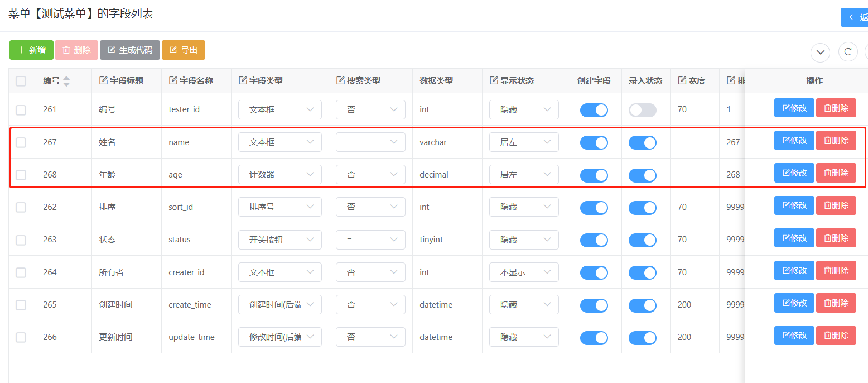The width and height of the screenshot is (868, 383).
Task: Click the green 新增 button
Action: [31, 50]
